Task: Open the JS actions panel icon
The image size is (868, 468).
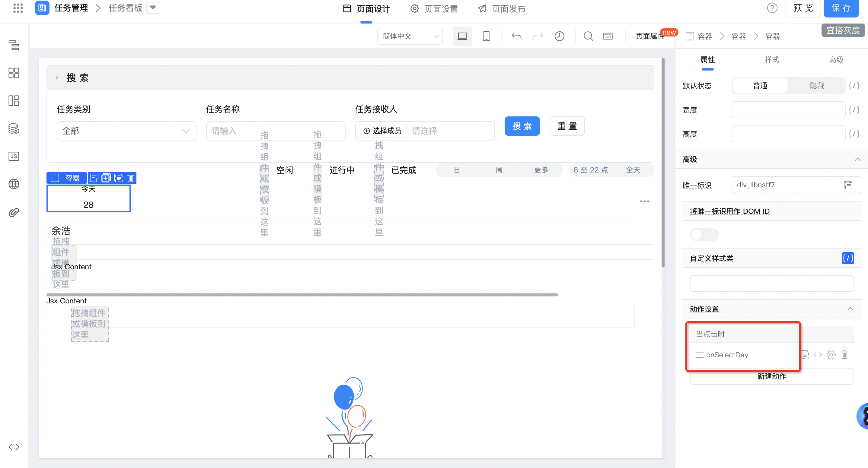Action: [x=14, y=156]
